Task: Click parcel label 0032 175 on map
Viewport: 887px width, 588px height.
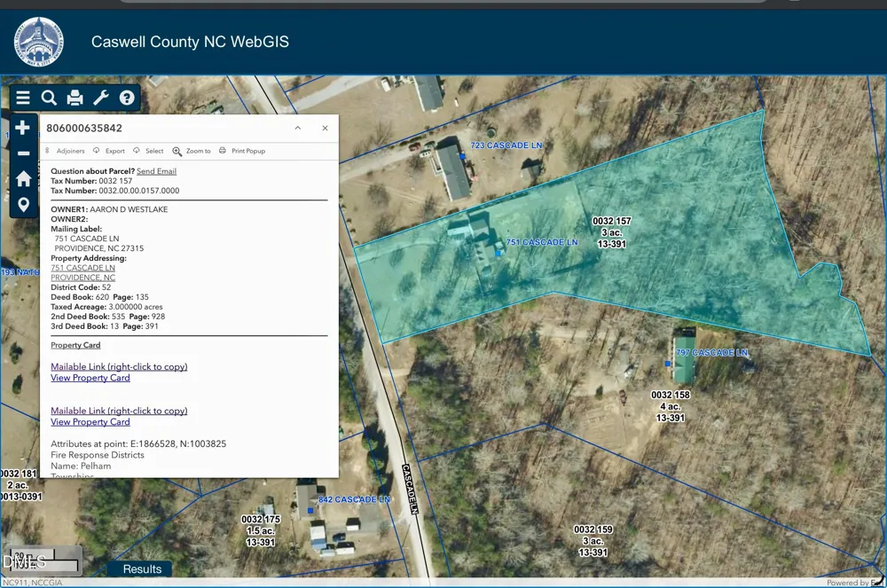Action: coord(260,530)
